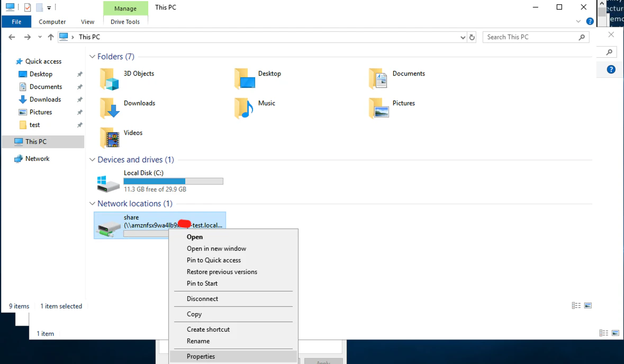This screenshot has width=624, height=364.
Task: Click the scroll up arrow in background window
Action: click(602, 4)
